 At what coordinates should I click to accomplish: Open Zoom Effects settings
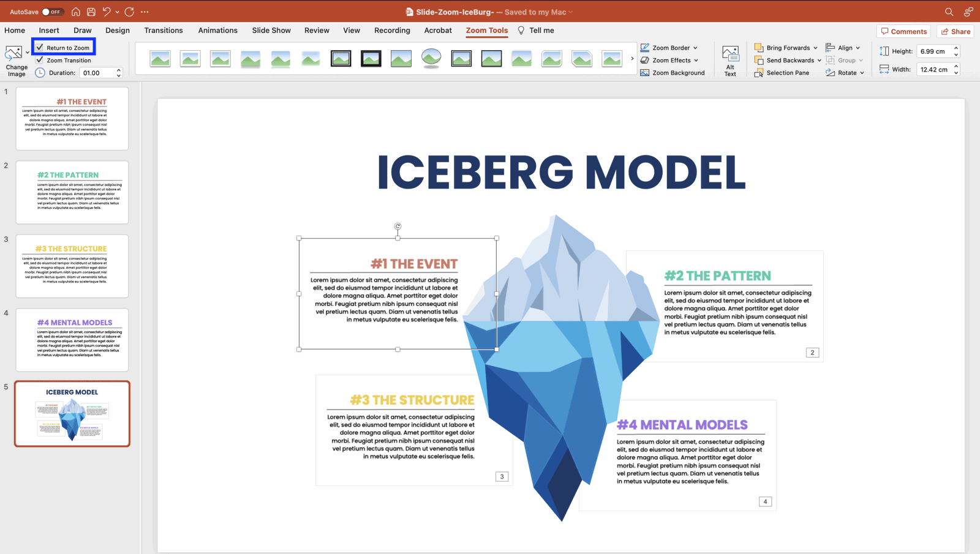coord(669,60)
